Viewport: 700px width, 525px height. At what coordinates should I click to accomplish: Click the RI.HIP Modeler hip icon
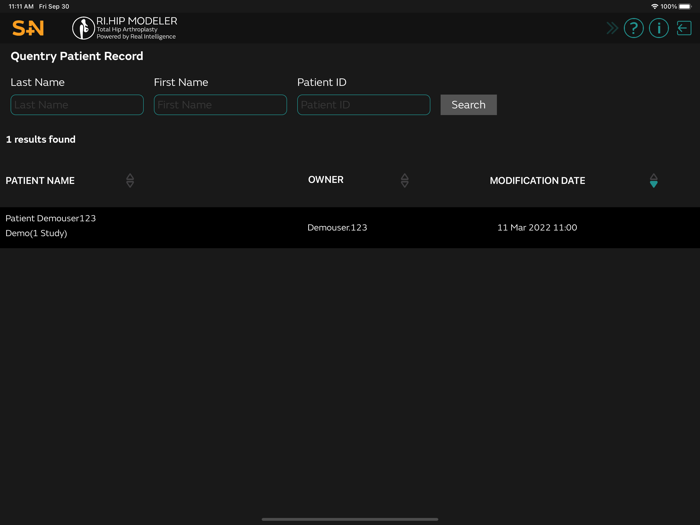83,28
